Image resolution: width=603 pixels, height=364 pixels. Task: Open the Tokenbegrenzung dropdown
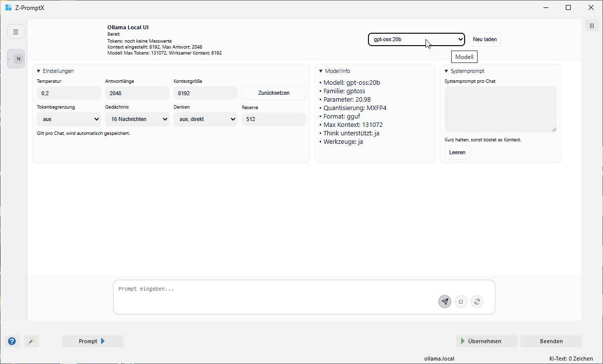pos(68,119)
